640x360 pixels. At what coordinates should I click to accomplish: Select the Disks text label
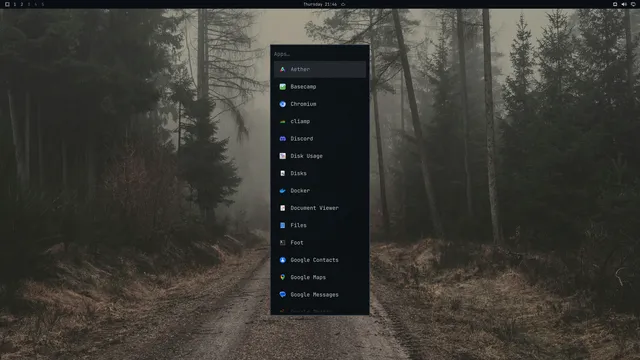tap(298, 173)
